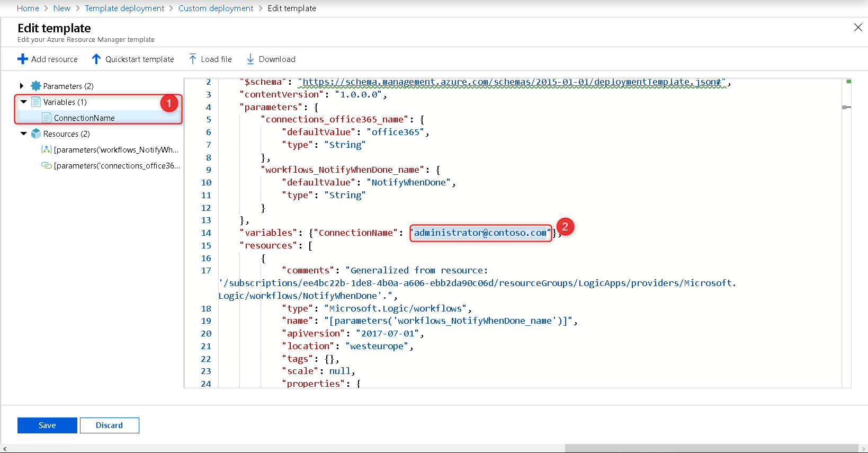Click the Load file icon

[193, 59]
